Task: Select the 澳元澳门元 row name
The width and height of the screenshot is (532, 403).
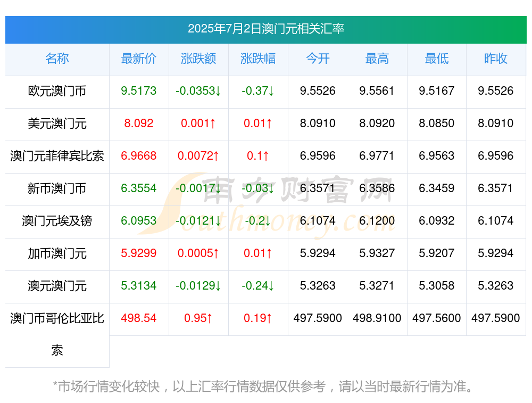Action: pos(57,285)
